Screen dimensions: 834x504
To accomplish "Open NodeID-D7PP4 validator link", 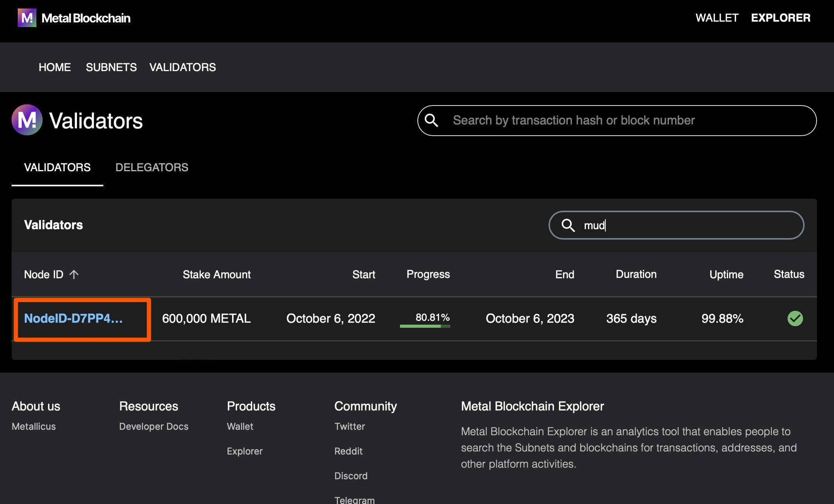I will click(x=73, y=318).
